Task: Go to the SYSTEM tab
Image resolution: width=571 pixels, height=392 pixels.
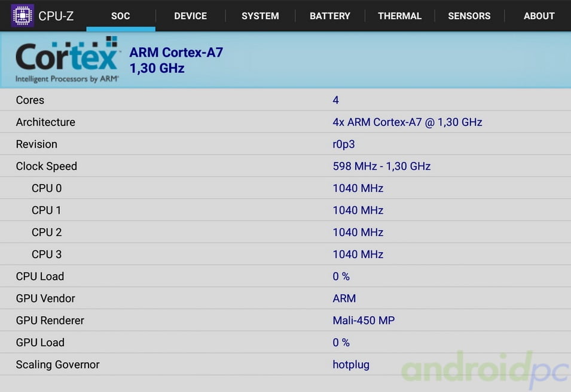Action: pyautogui.click(x=260, y=16)
